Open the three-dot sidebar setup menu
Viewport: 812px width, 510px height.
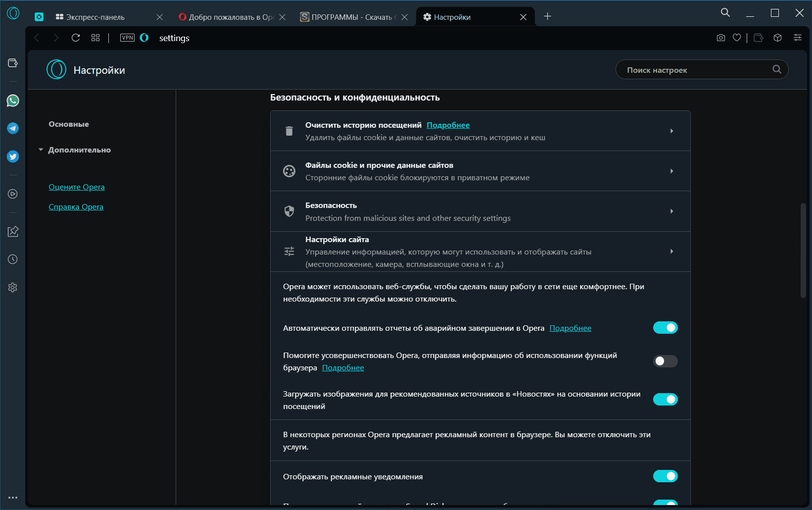[x=13, y=498]
